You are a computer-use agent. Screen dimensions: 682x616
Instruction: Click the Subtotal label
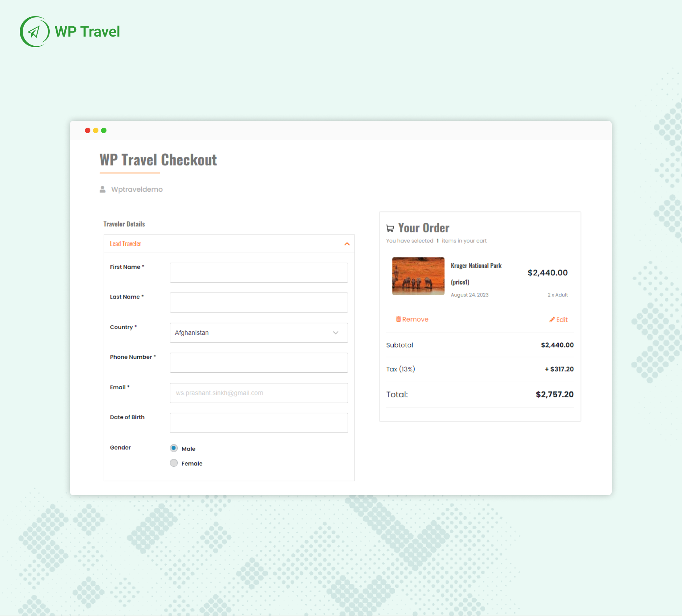pyautogui.click(x=400, y=345)
